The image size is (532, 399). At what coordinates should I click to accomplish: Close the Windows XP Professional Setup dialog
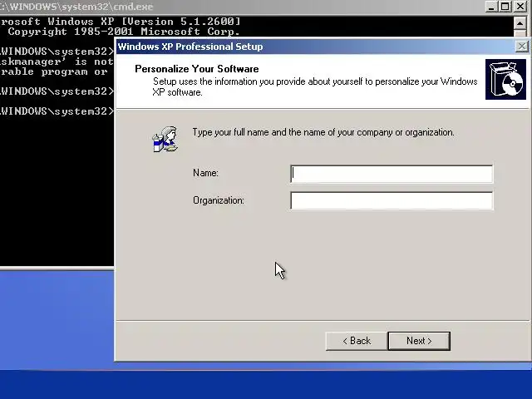522,47
